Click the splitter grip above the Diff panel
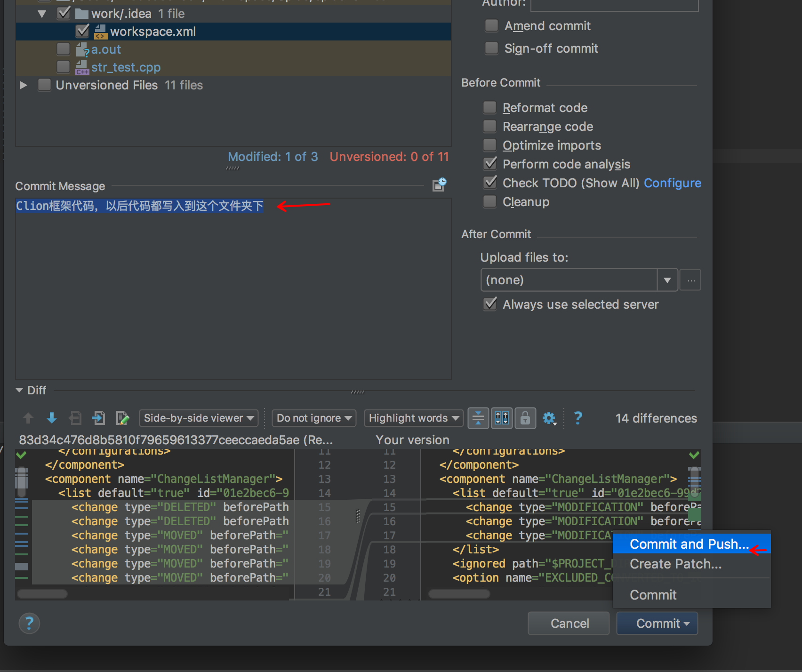This screenshot has width=802, height=672. click(358, 392)
